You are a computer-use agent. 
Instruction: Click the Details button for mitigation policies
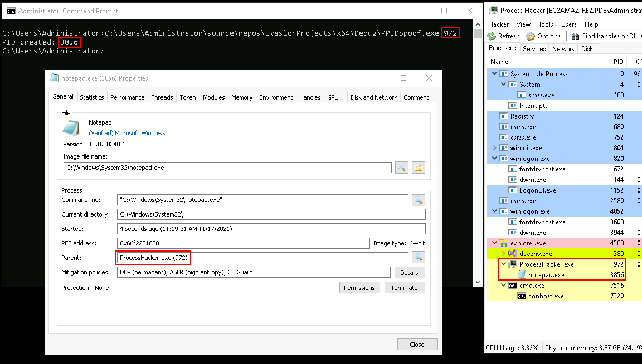pos(408,273)
